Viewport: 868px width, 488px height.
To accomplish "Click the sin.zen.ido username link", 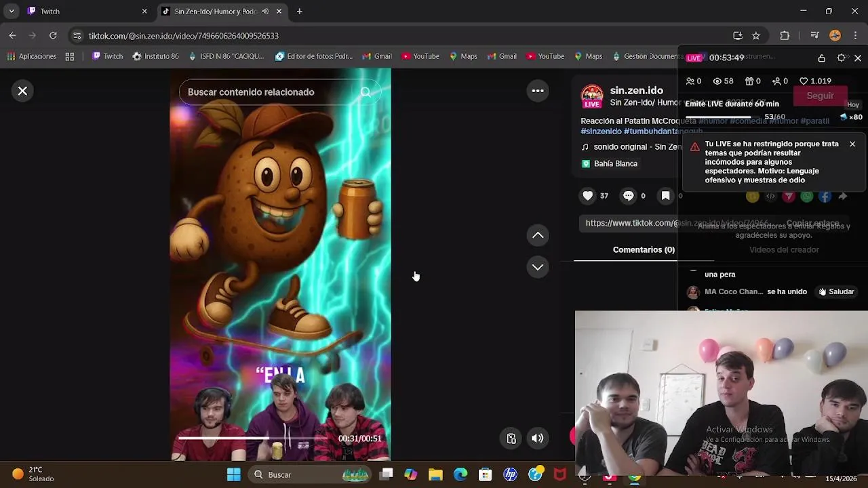I will [x=636, y=90].
